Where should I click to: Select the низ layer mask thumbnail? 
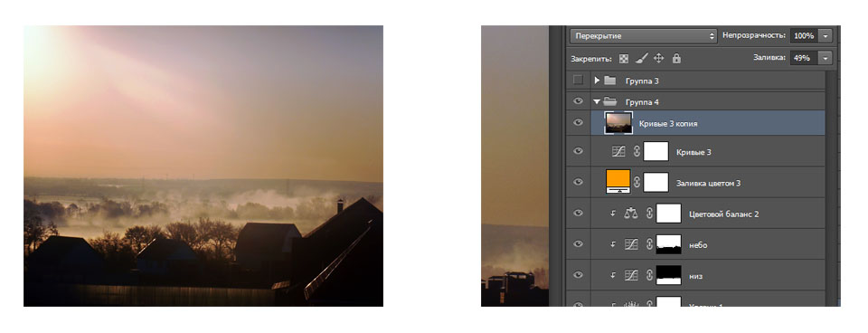pyautogui.click(x=668, y=275)
